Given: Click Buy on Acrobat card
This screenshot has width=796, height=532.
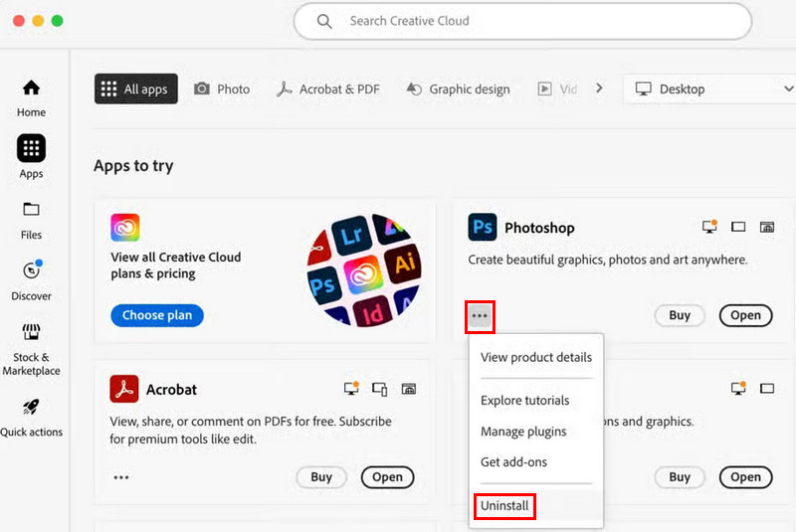Looking at the screenshot, I should pos(321,477).
